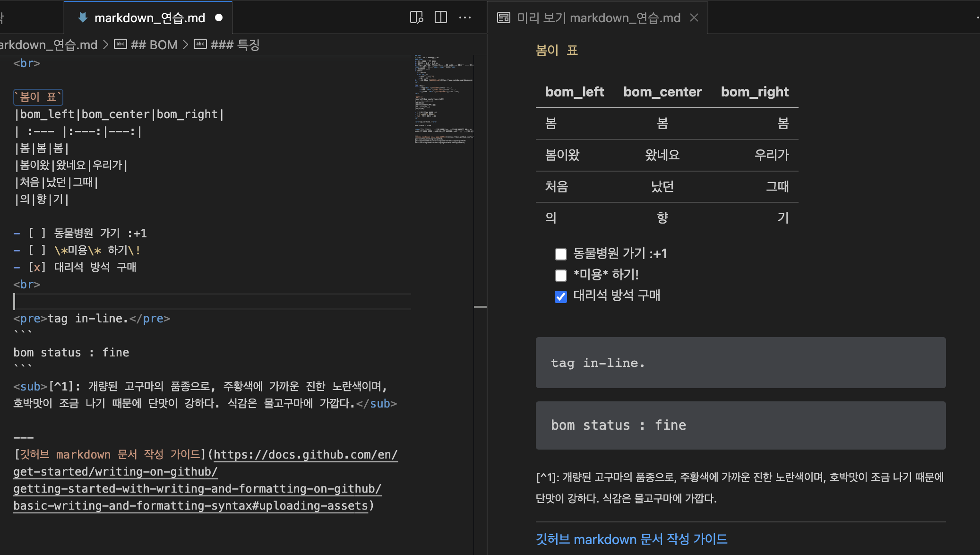980x555 pixels.
Task: Uncheck the 대리석 방석 구매 checkbox
Action: click(x=561, y=296)
